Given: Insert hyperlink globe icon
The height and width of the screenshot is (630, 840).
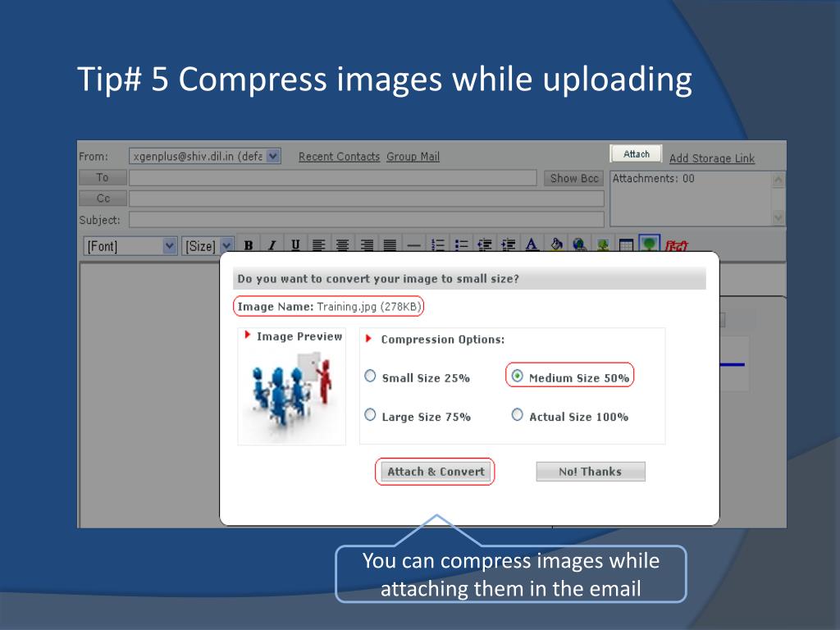Looking at the screenshot, I should (x=579, y=245).
